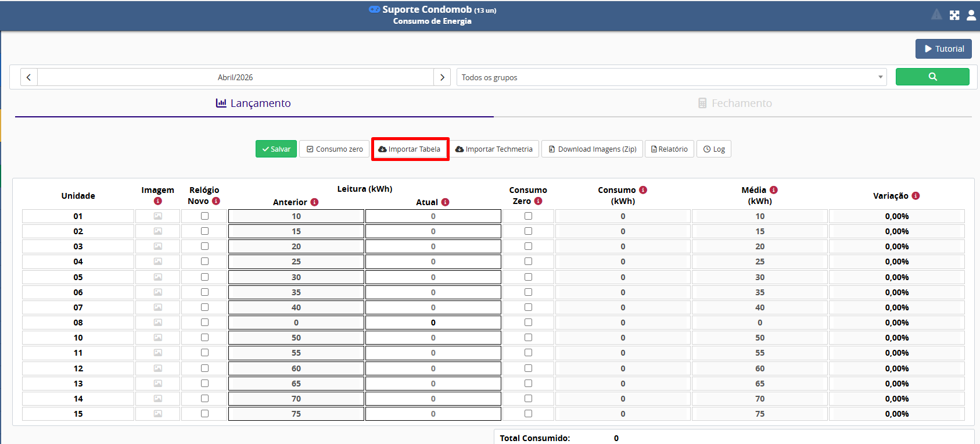Enable Consumo Zero for unit 02
This screenshot has height=444, width=980.
point(528,231)
